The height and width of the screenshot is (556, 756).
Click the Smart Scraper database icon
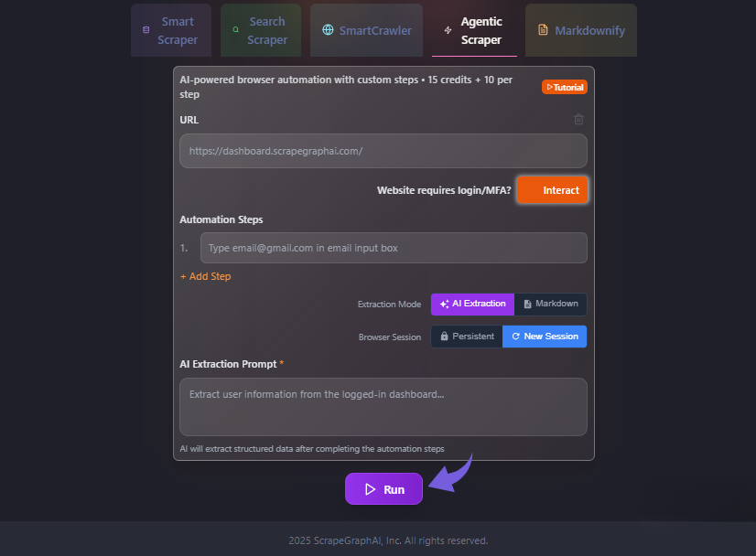pos(146,30)
